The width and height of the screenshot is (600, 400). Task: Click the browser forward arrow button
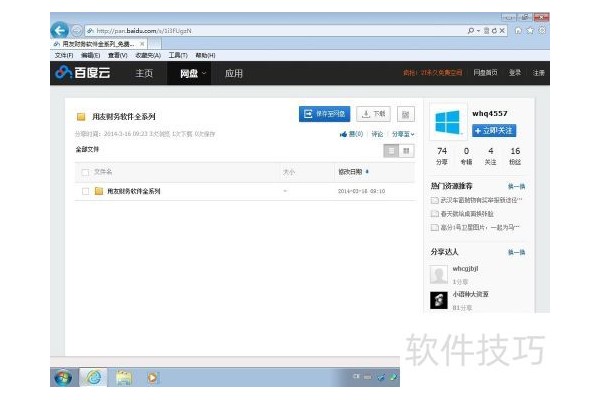click(x=77, y=31)
